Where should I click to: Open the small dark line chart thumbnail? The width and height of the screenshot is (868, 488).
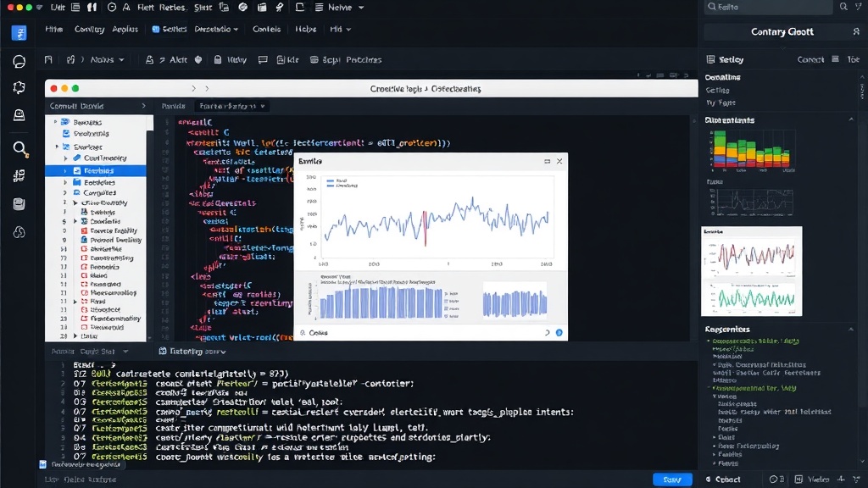point(752,202)
